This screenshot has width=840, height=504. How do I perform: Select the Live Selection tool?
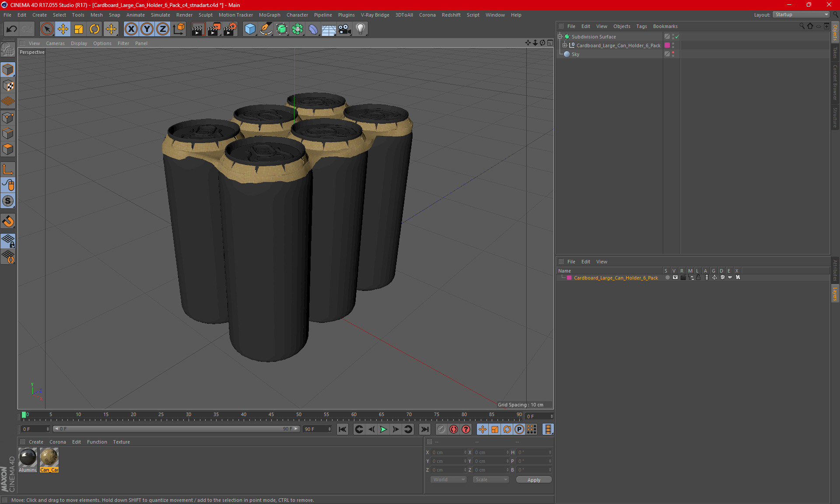pos(47,29)
